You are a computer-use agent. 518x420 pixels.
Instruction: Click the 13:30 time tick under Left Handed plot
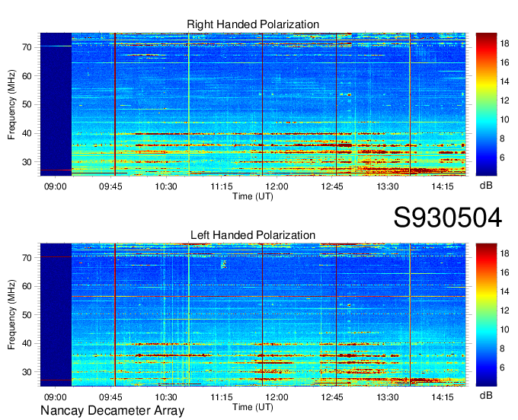(x=388, y=397)
